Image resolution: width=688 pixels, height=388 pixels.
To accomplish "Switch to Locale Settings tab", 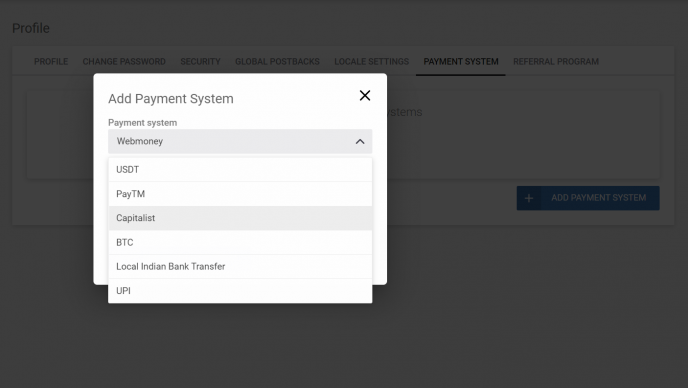I will coord(371,61).
